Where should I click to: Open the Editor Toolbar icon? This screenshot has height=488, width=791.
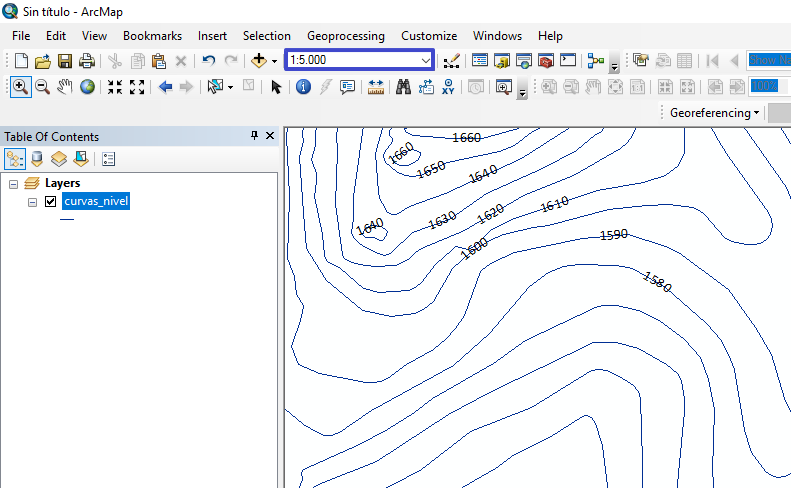(451, 61)
